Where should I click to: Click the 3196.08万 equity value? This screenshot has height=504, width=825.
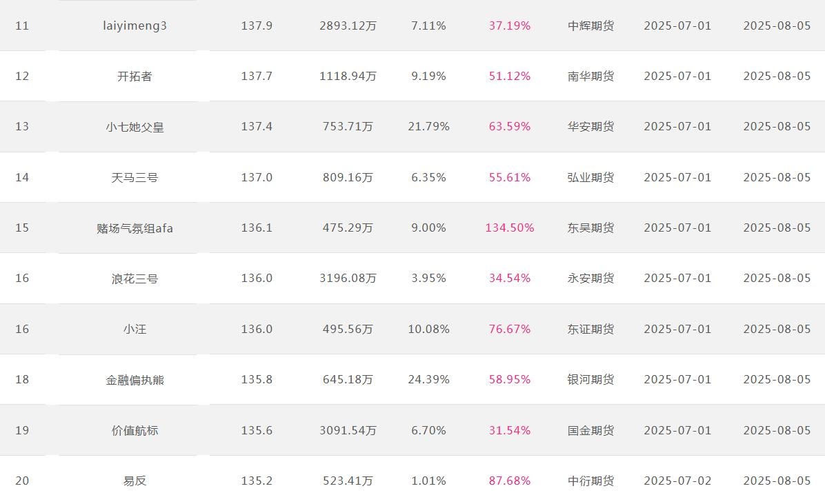point(348,279)
